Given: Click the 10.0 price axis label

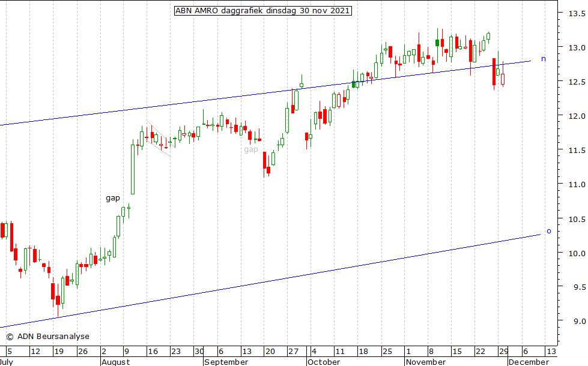Looking at the screenshot, I should pyautogui.click(x=577, y=253).
